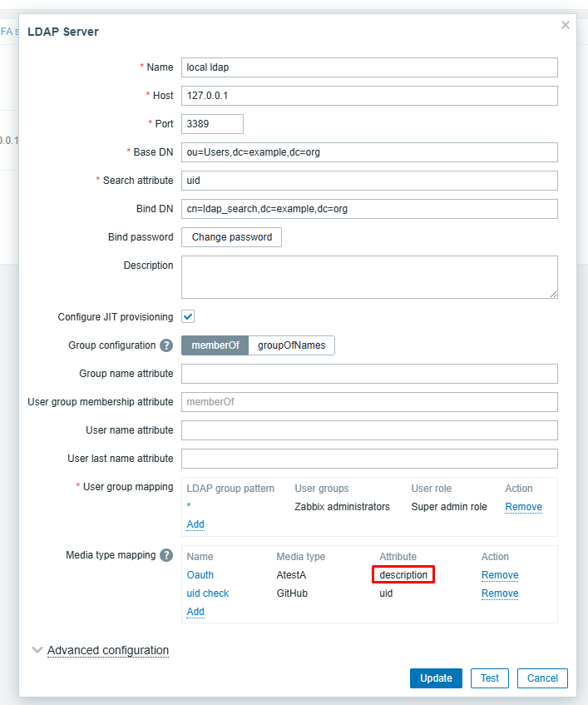Screen dimensions: 588x705
Task: Remove the Oauth media type mapping
Action: (500, 575)
